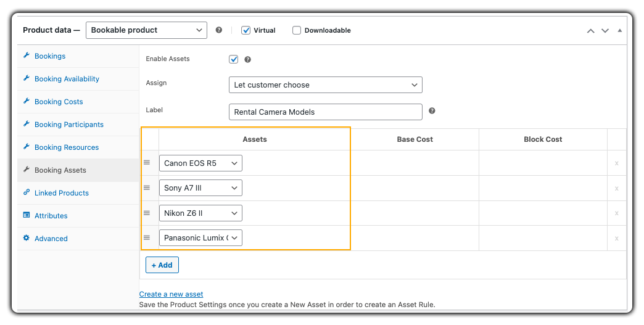Click drag handle for Sony A7 III row

point(147,187)
